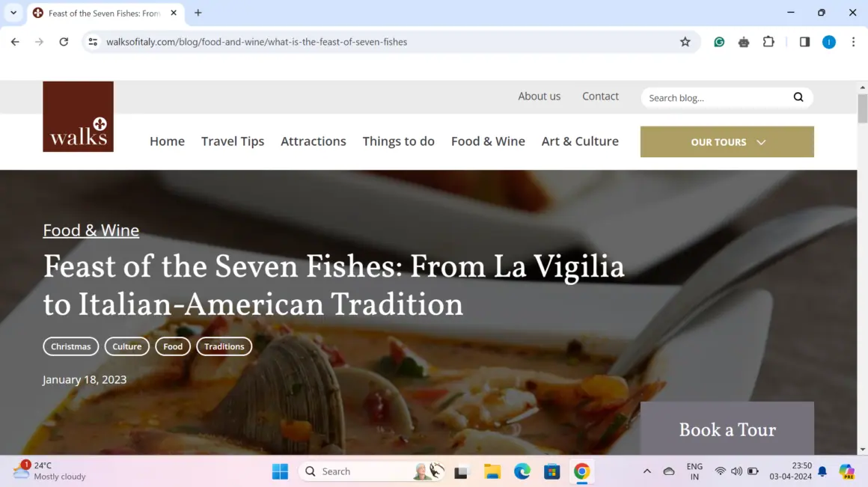The height and width of the screenshot is (487, 868).
Task: Open the Art & Culture menu
Action: point(580,141)
